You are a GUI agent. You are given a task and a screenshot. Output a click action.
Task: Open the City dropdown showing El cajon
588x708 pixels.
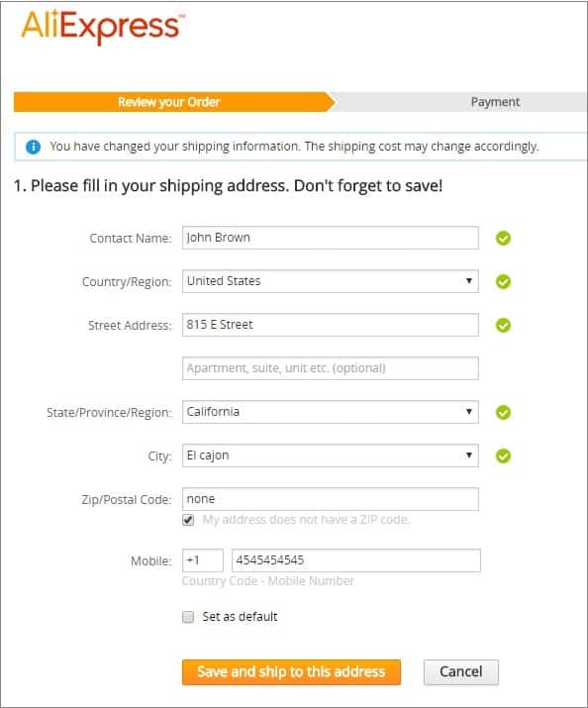[x=331, y=455]
